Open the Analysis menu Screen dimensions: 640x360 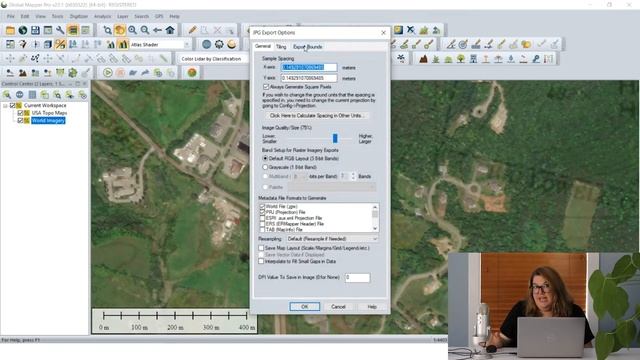[x=102, y=16]
